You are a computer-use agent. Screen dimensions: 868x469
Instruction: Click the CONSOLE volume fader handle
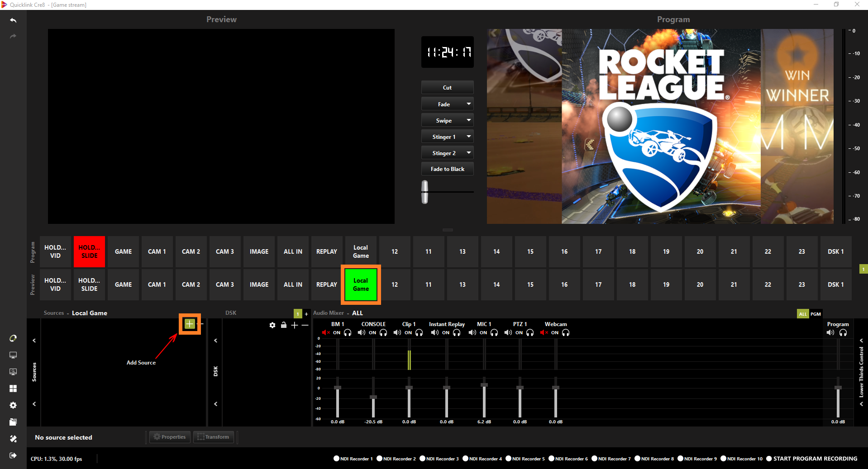pyautogui.click(x=373, y=397)
